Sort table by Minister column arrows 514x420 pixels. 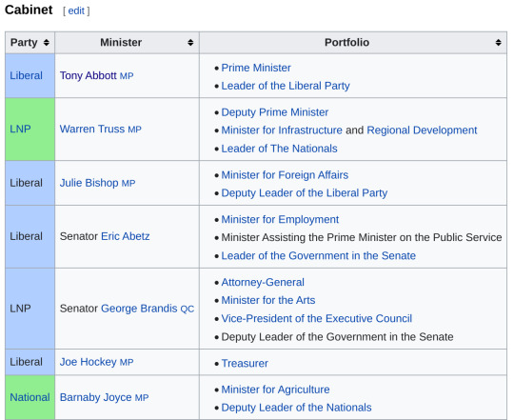point(190,42)
